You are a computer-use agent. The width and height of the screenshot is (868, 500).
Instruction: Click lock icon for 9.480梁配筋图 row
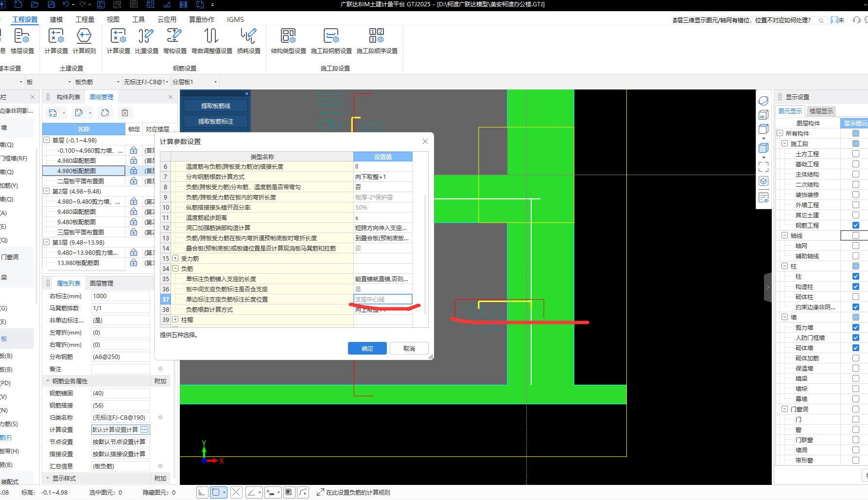click(134, 212)
